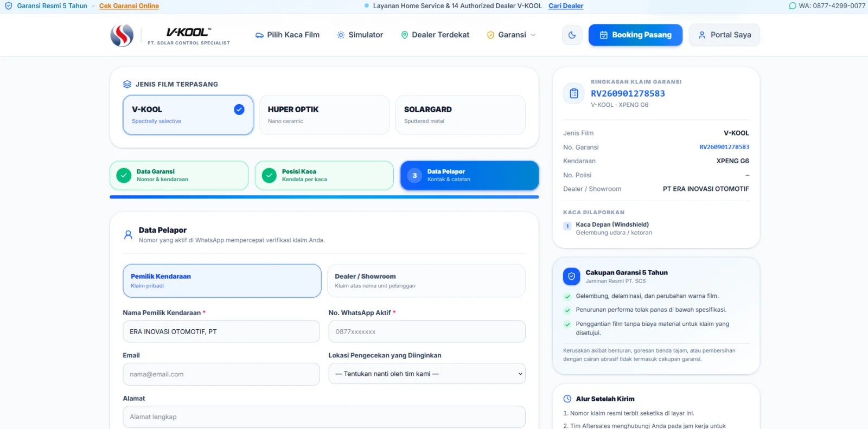The height and width of the screenshot is (429, 868).
Task: Click the person icon beside Data Pelapor heading
Action: 128,235
